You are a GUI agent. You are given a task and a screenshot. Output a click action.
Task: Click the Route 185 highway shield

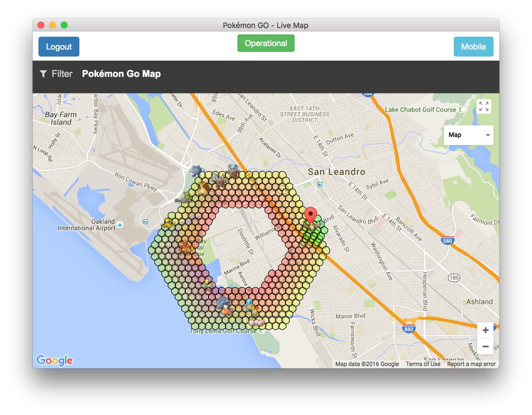tap(454, 277)
